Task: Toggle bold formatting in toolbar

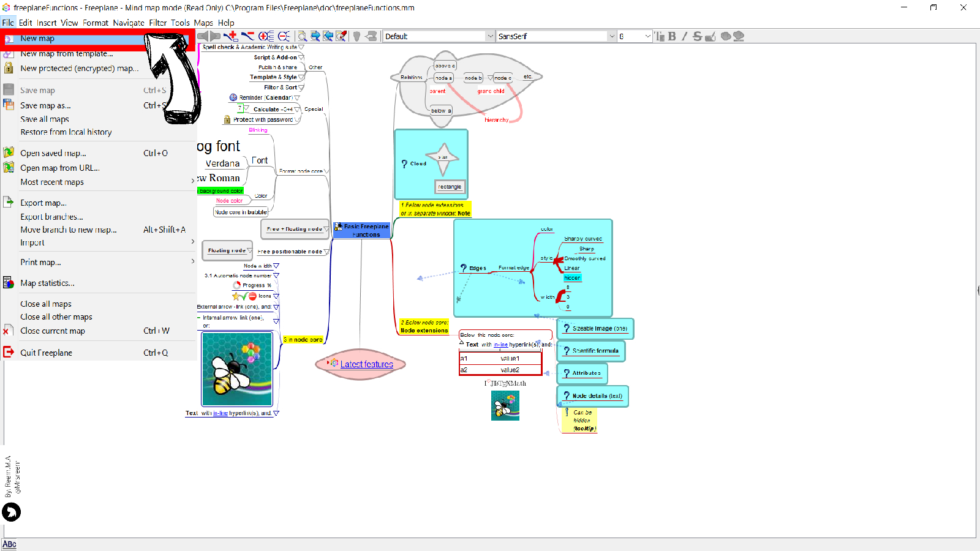Action: pyautogui.click(x=672, y=36)
